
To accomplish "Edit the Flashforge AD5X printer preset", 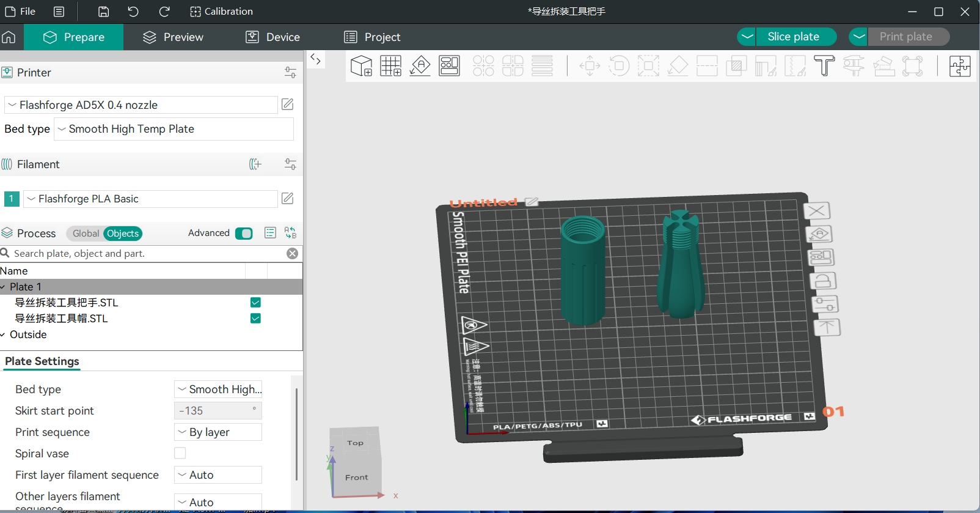I will tap(288, 105).
